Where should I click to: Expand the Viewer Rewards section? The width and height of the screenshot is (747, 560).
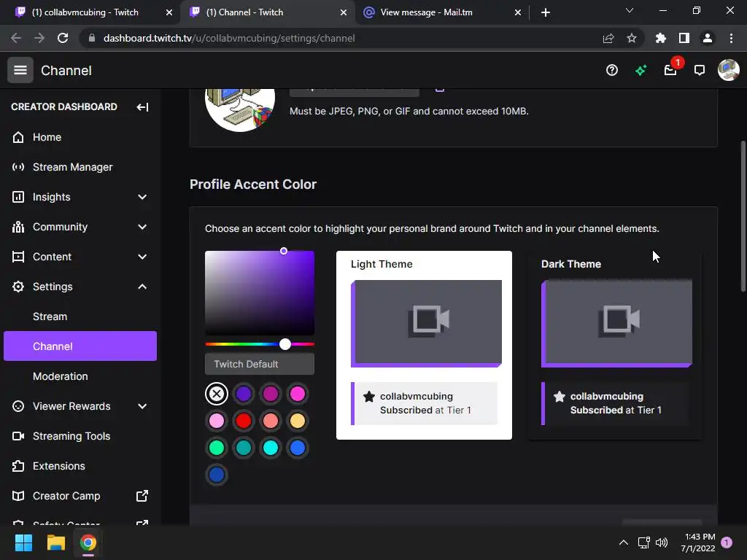[x=142, y=406]
